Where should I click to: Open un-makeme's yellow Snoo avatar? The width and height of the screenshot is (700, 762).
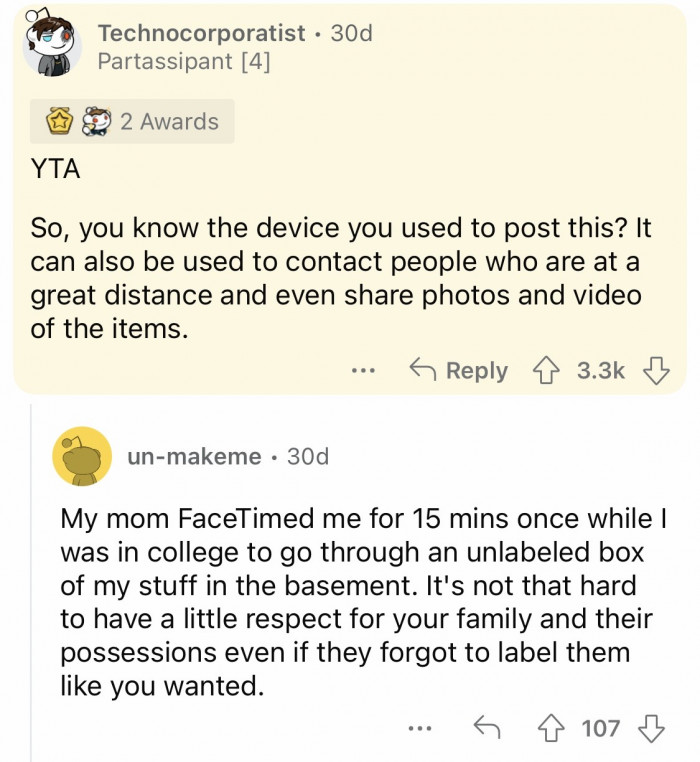82,457
